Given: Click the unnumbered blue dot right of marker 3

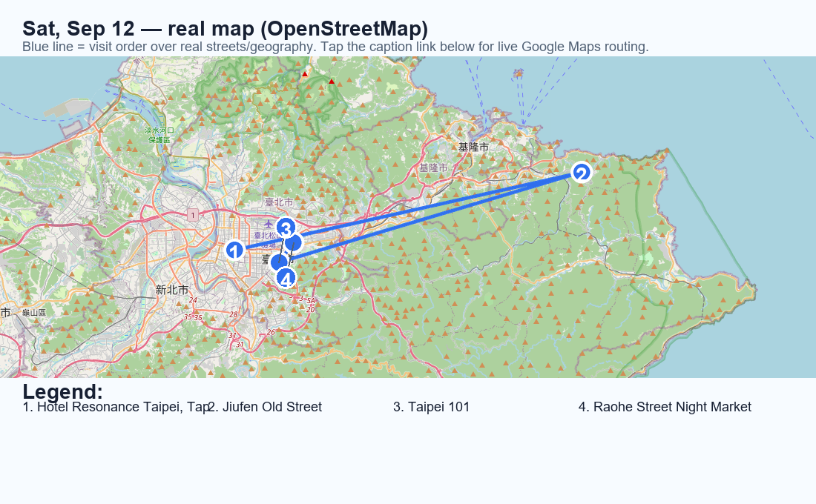Looking at the screenshot, I should [294, 242].
